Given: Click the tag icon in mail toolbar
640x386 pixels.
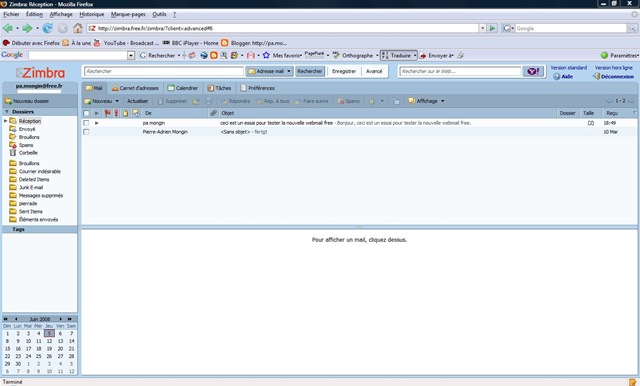Looking at the screenshot, I should coord(372,101).
